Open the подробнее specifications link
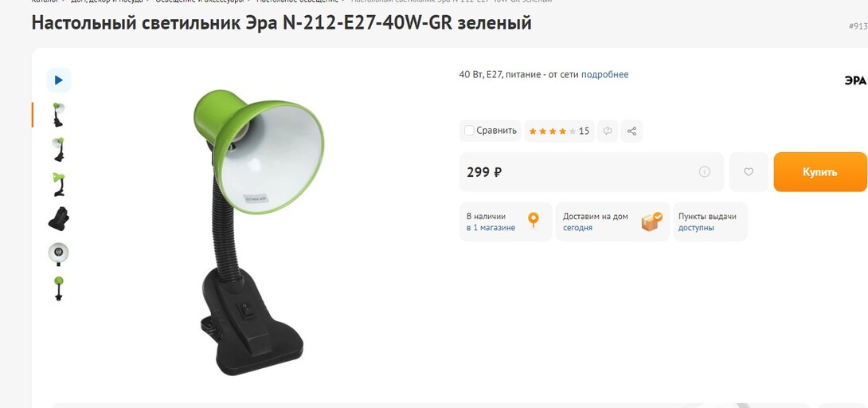This screenshot has height=408, width=868. (604, 75)
